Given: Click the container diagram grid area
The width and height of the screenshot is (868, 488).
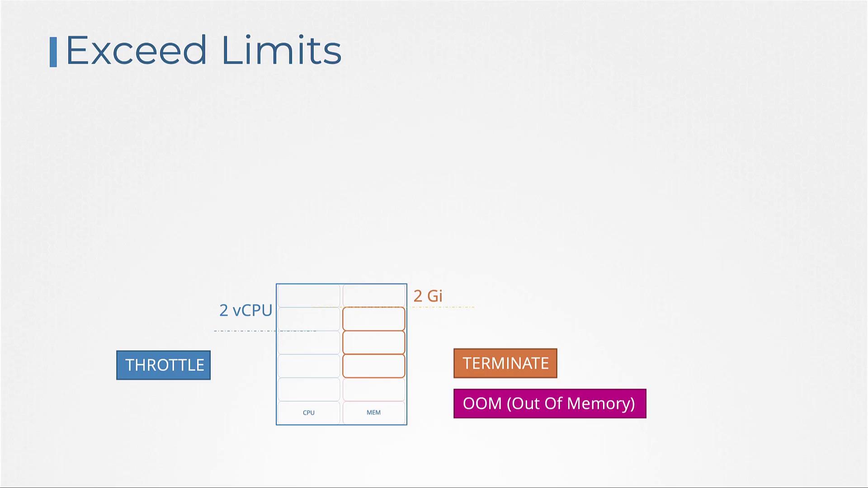Looking at the screenshot, I should point(342,354).
